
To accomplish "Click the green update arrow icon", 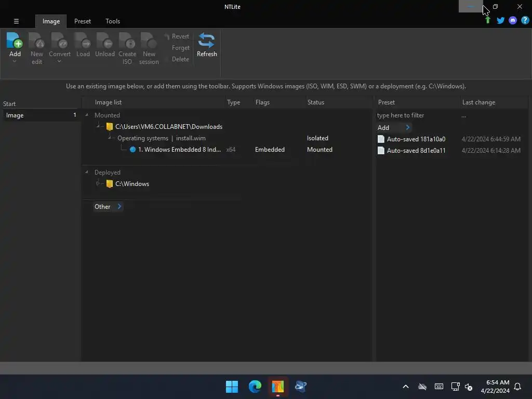I will 488,20.
